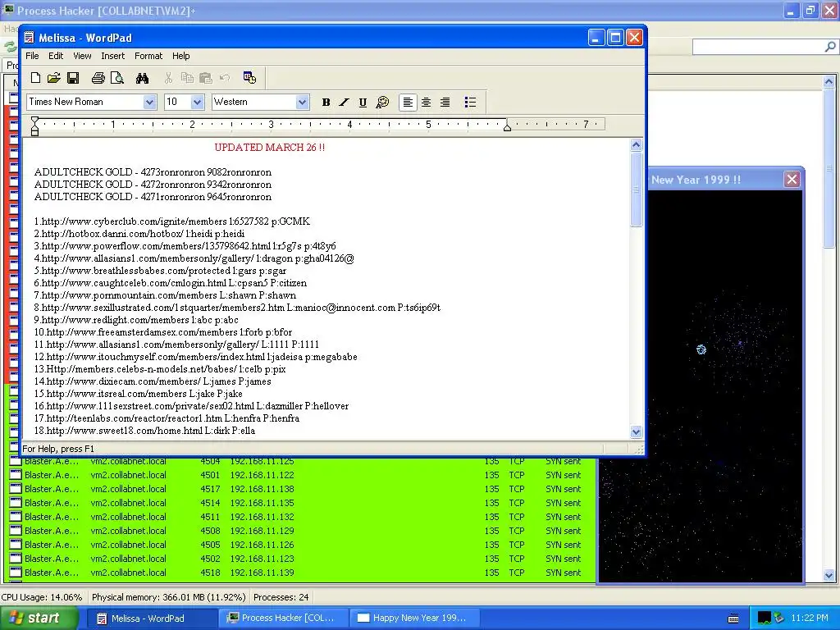
Task: Click the WordPad vertical scrollbar thumb
Action: [636, 189]
